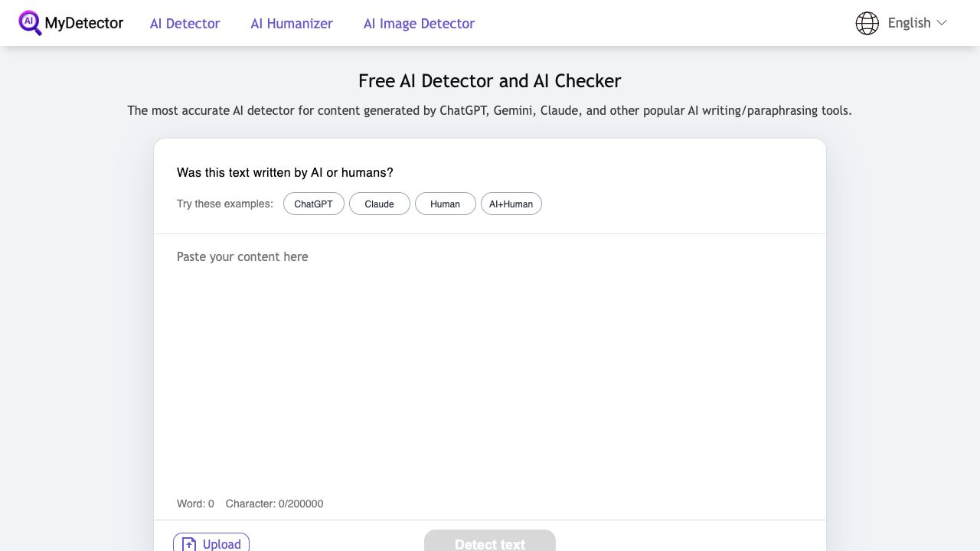
Task: Select the Claude example
Action: click(x=379, y=204)
